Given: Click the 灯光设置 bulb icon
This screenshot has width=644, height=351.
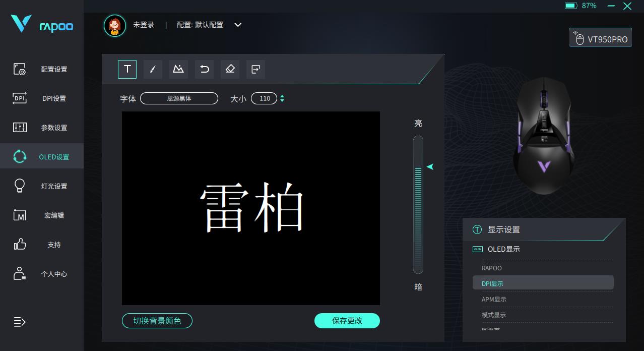Looking at the screenshot, I should 20,186.
